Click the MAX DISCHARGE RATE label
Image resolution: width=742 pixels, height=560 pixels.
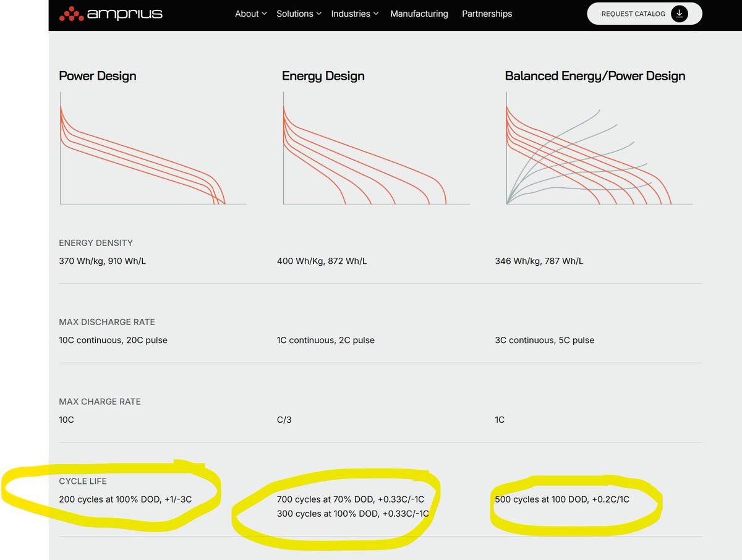[x=107, y=322]
